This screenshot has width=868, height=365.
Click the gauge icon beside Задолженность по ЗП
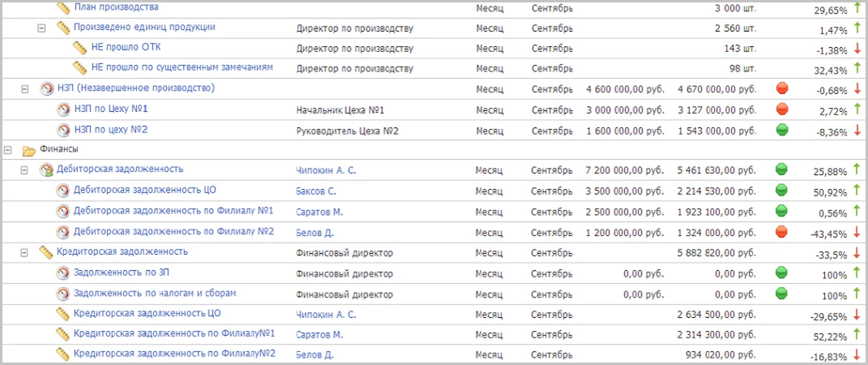click(63, 273)
